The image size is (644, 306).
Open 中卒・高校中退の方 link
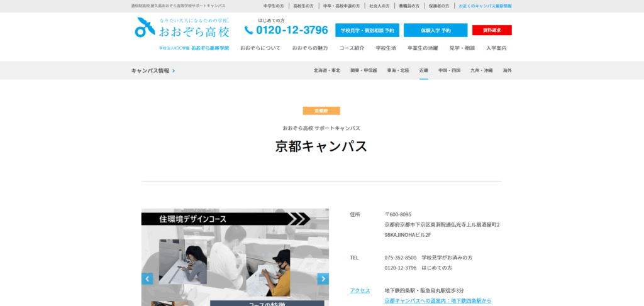point(341,6)
